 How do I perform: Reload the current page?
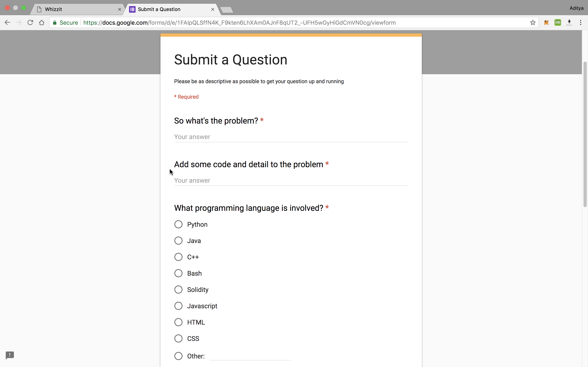tap(30, 22)
